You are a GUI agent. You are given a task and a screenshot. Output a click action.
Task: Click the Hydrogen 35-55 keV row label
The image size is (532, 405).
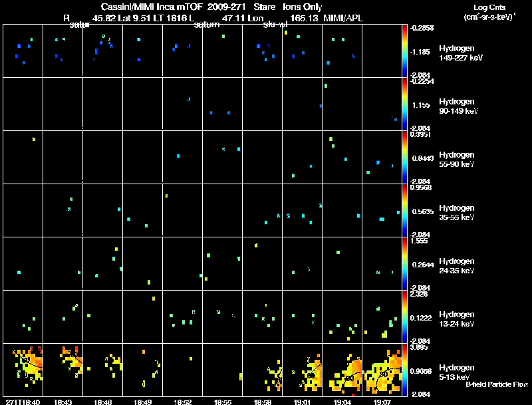[x=457, y=213]
